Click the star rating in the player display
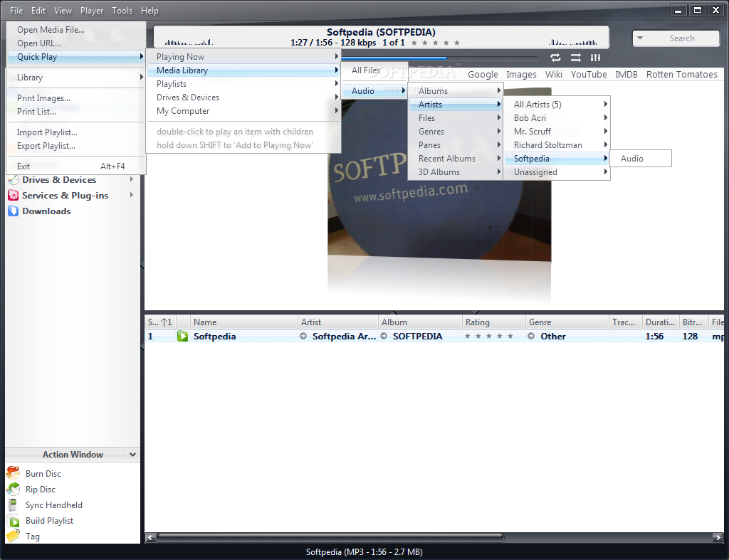Viewport: 729px width, 560px height. click(x=436, y=43)
